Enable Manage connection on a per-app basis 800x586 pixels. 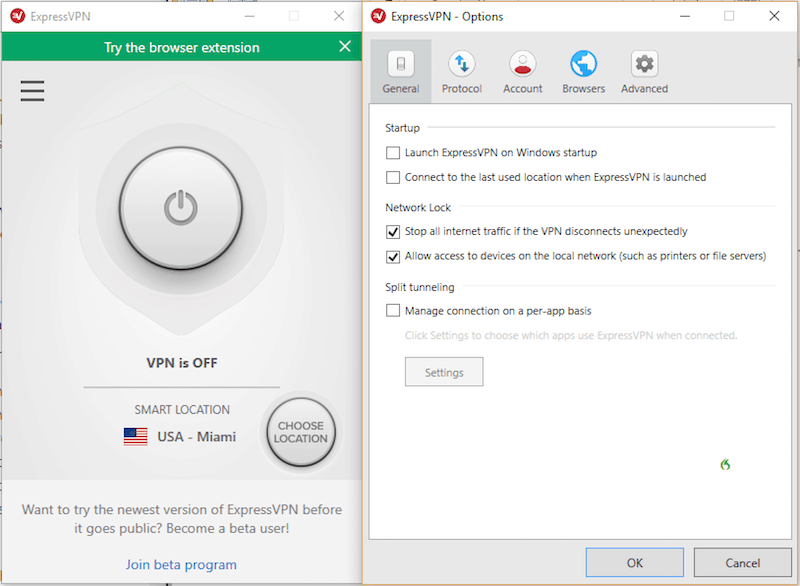[393, 311]
